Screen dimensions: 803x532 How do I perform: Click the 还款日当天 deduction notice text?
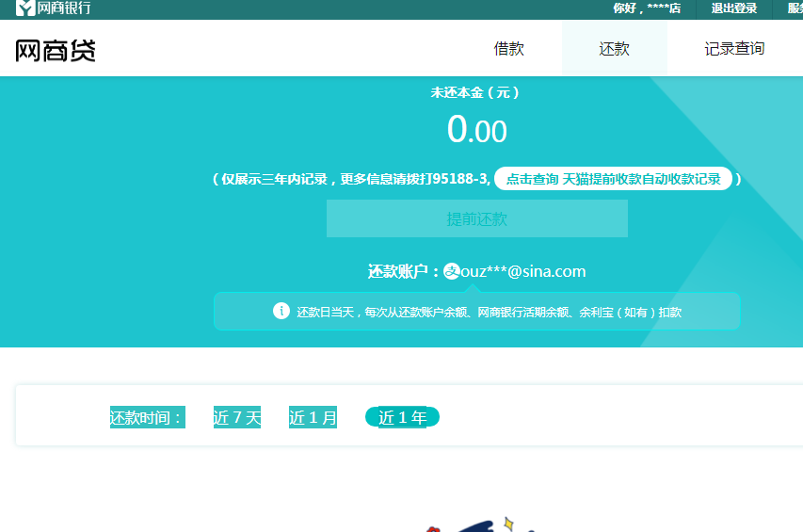490,312
